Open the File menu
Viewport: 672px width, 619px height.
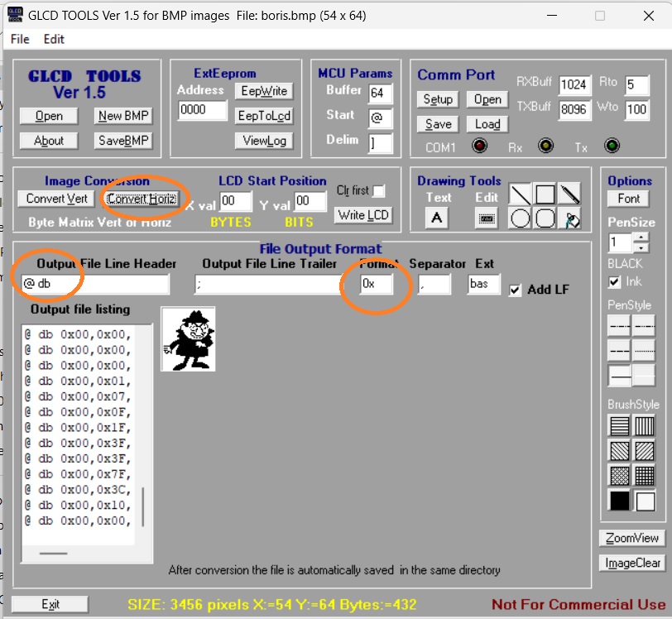pyautogui.click(x=20, y=39)
